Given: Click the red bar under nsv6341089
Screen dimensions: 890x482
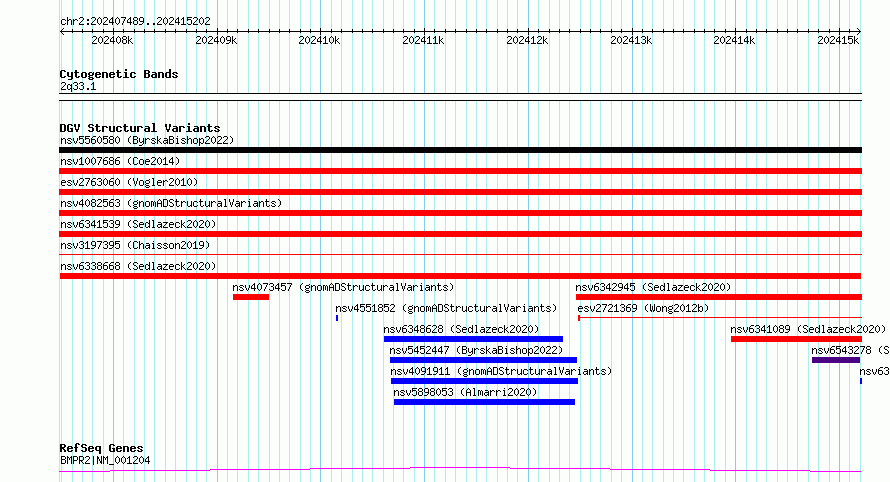Looking at the screenshot, I should 796,339.
